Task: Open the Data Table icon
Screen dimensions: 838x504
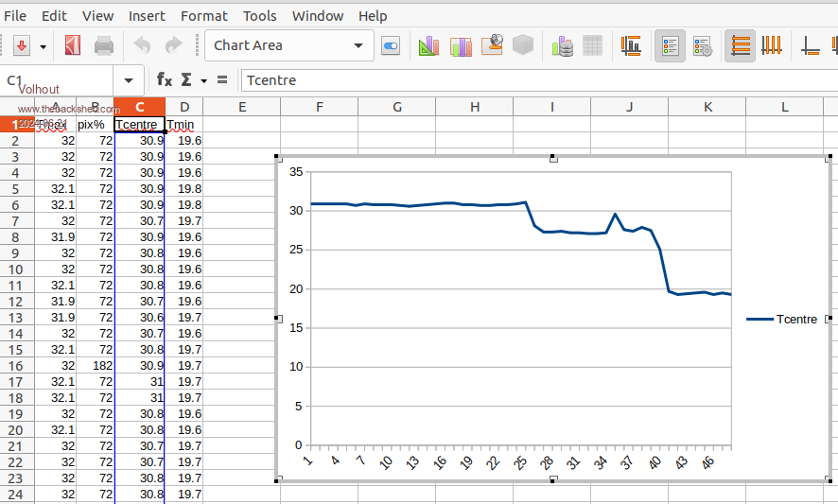Action: [593, 45]
